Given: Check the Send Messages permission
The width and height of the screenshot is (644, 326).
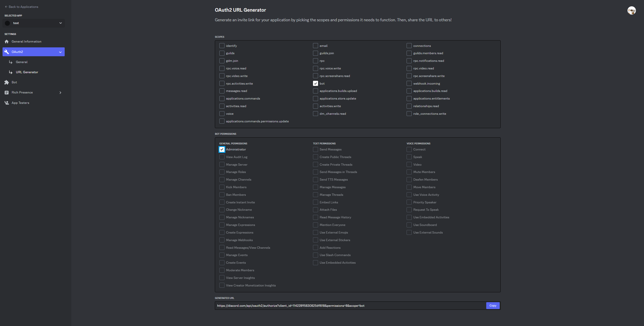Looking at the screenshot, I should click(315, 149).
